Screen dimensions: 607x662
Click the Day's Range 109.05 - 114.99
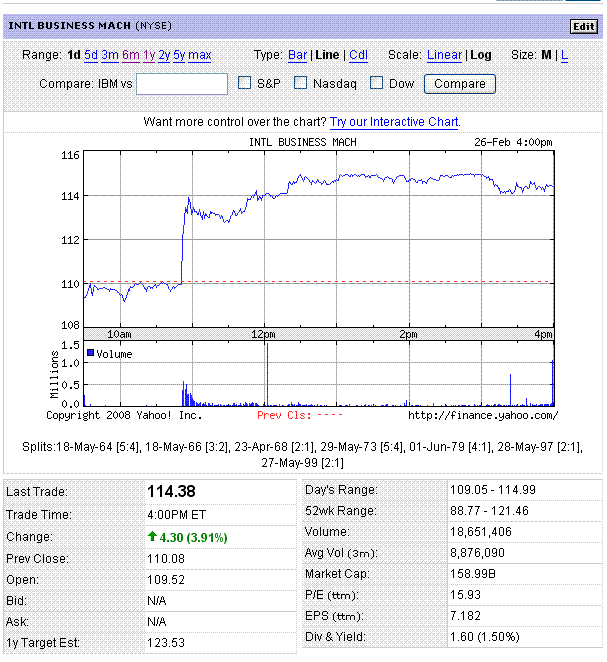coord(493,490)
